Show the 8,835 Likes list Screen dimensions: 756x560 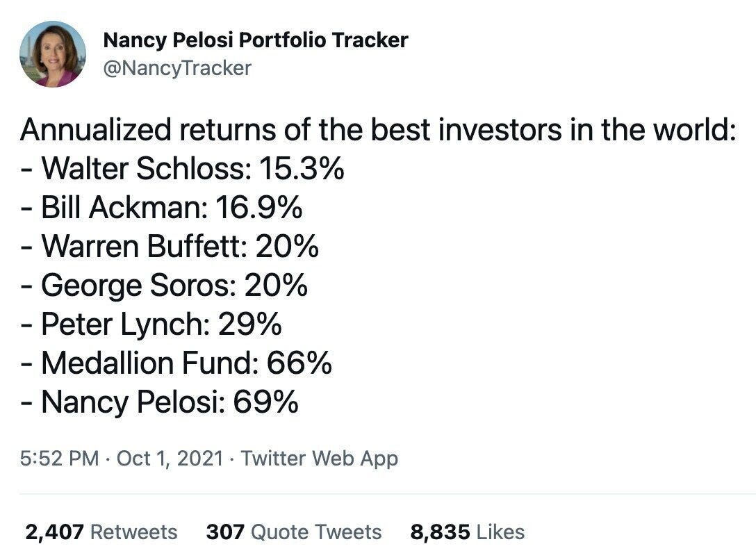(467, 532)
